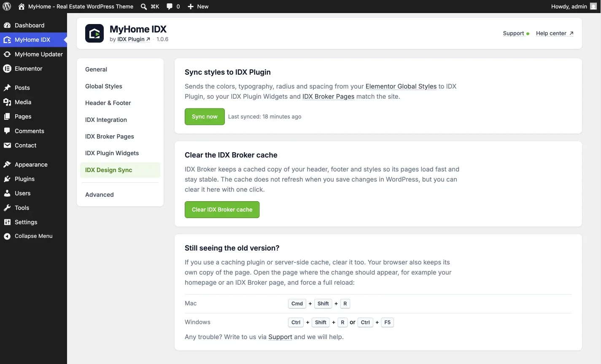Screen dimensions: 601x364
Task: Click the Sync now button
Action: pos(205,117)
